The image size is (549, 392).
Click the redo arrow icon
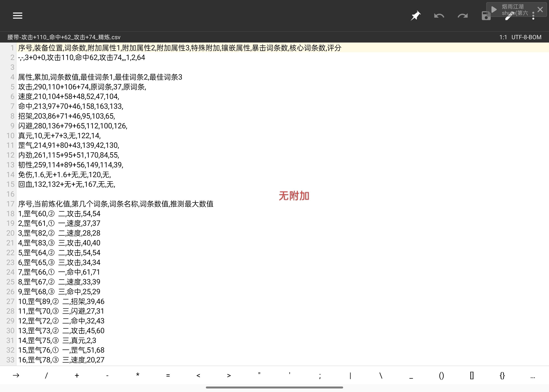pos(462,16)
